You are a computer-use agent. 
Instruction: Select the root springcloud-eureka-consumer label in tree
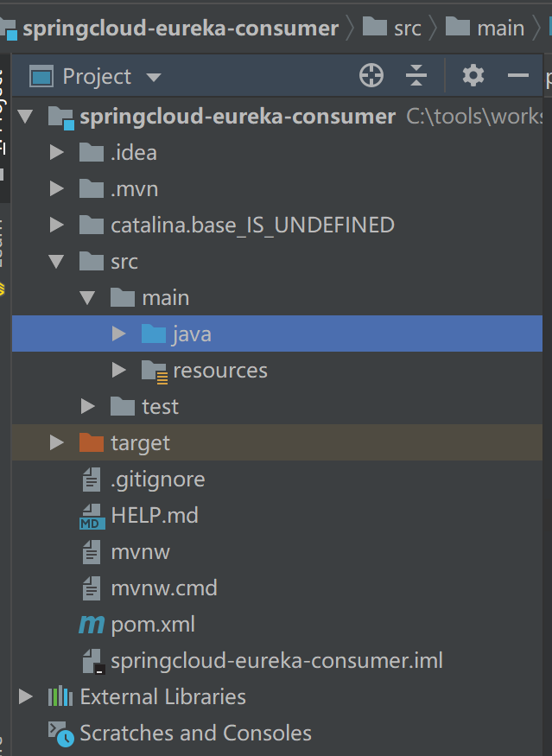(238, 118)
